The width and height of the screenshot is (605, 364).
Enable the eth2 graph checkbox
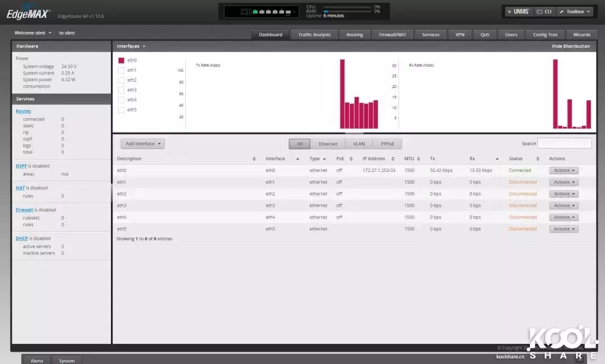point(121,80)
